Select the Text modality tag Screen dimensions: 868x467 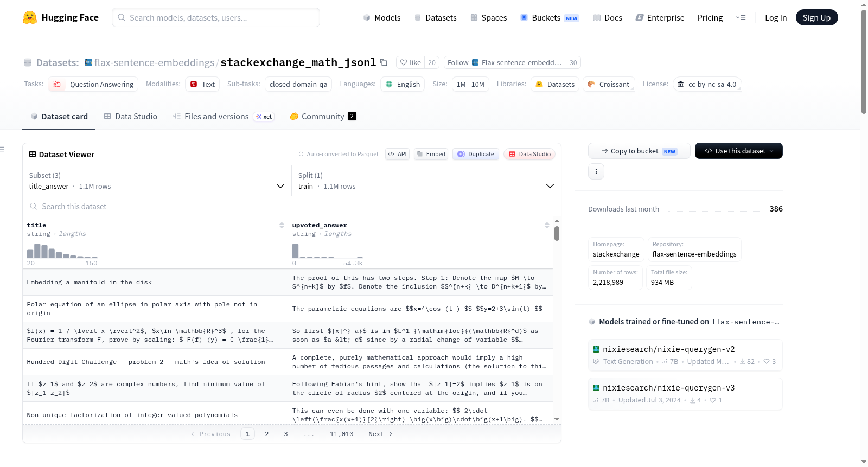point(202,84)
